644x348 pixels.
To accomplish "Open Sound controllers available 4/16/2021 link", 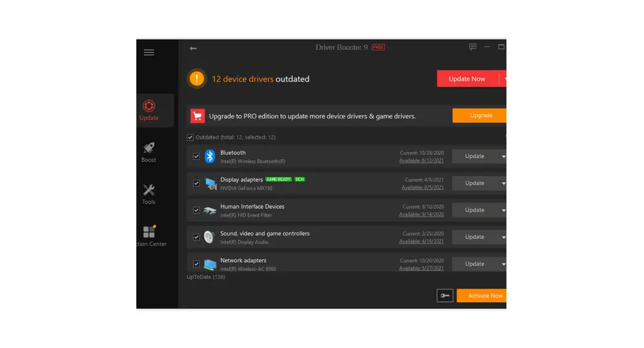I will click(x=421, y=242).
